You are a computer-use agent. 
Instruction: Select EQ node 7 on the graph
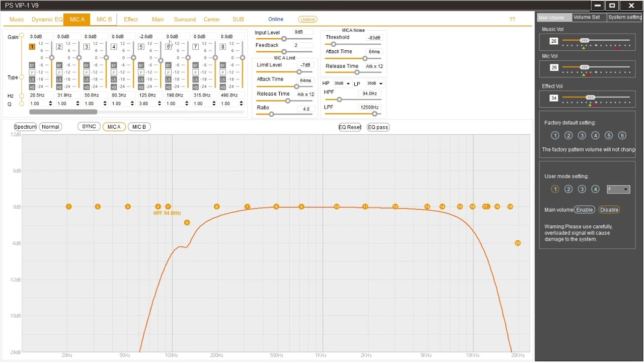pos(247,207)
